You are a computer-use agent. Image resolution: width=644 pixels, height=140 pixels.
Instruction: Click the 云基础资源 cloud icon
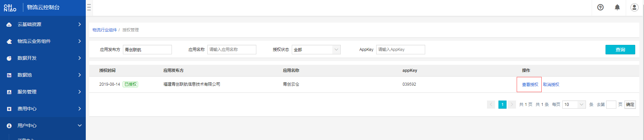coord(9,25)
